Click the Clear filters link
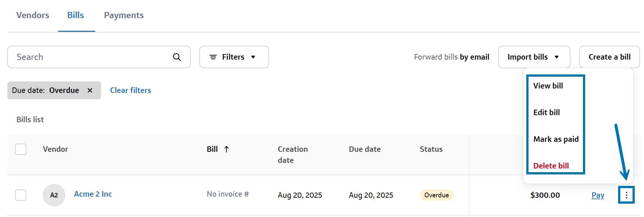644x217 pixels. (131, 90)
